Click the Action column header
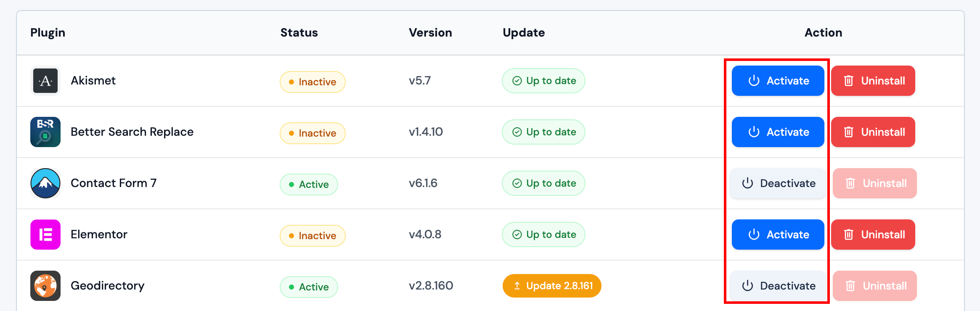980x311 pixels. point(823,33)
